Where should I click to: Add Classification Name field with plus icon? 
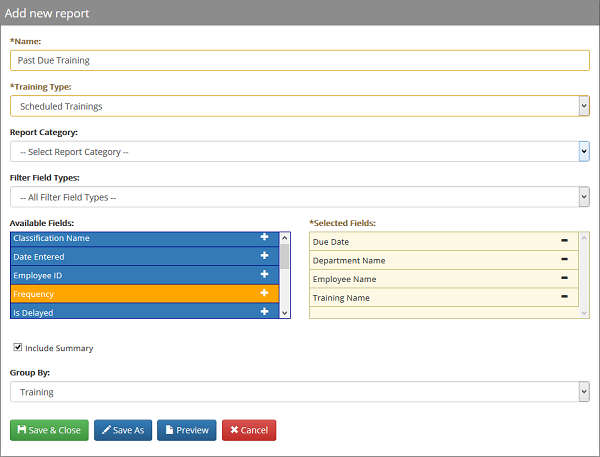point(264,238)
